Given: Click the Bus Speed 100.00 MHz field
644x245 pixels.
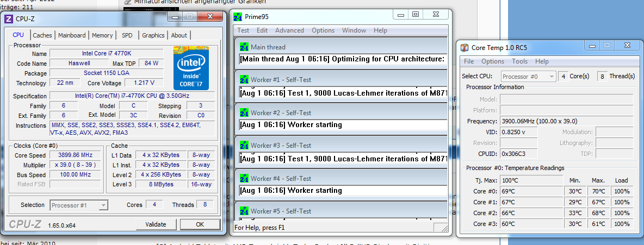Looking at the screenshot, I should tap(75, 174).
